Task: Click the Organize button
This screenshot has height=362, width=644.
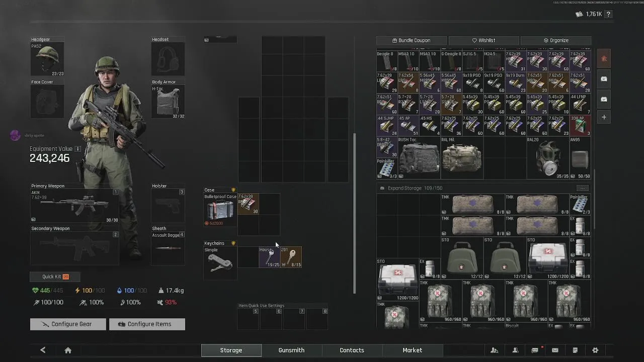Action: tap(556, 40)
